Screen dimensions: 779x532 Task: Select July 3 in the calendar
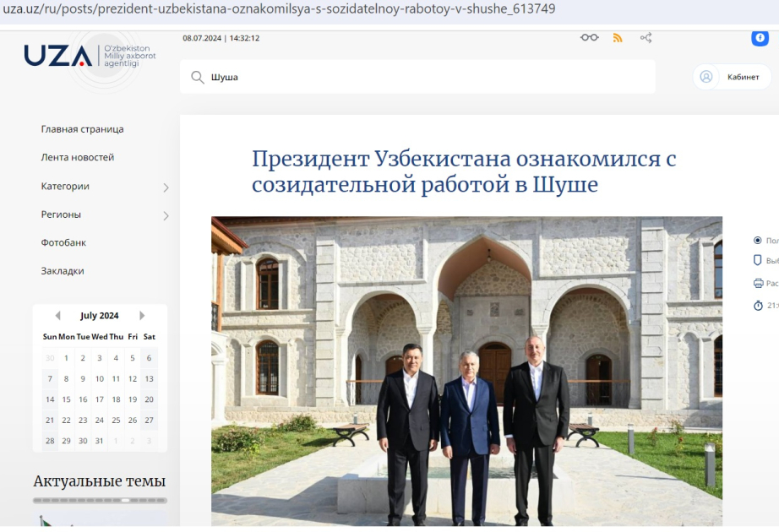(x=100, y=358)
